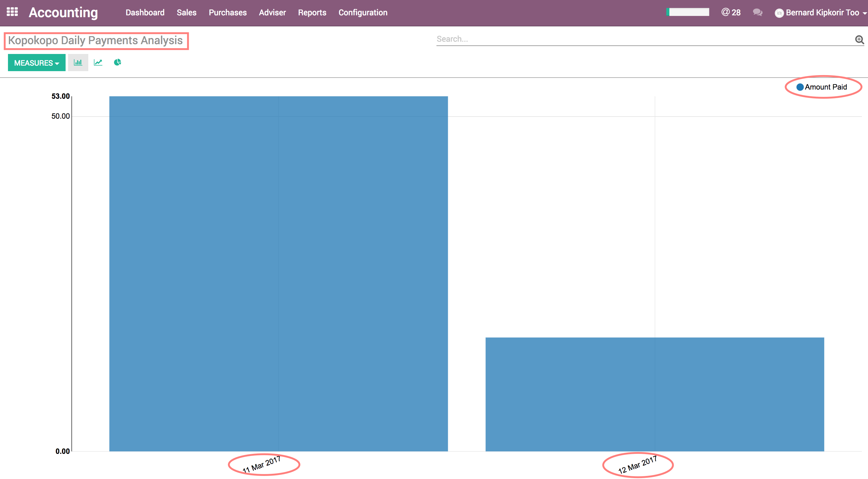The height and width of the screenshot is (479, 868).
Task: Click the 11 Mar 2017 axis label
Action: pos(261,465)
